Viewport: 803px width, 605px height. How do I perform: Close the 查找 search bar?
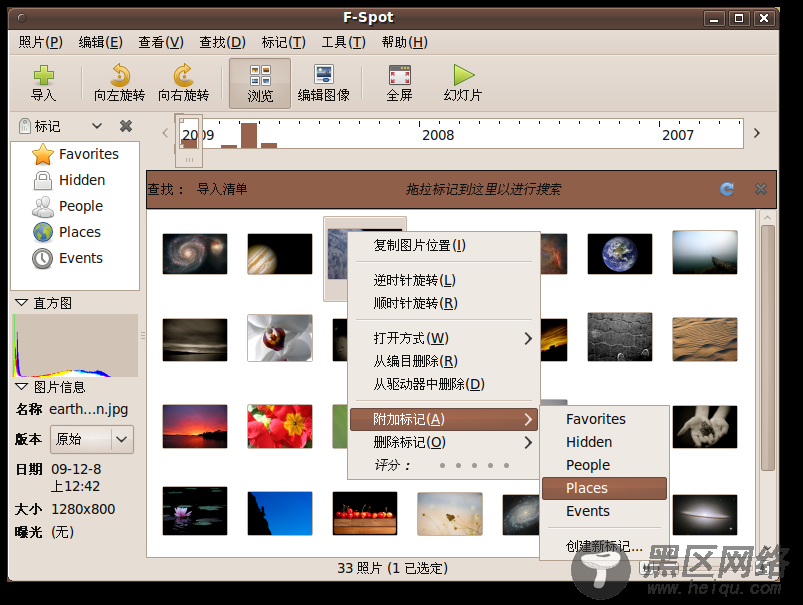[761, 189]
